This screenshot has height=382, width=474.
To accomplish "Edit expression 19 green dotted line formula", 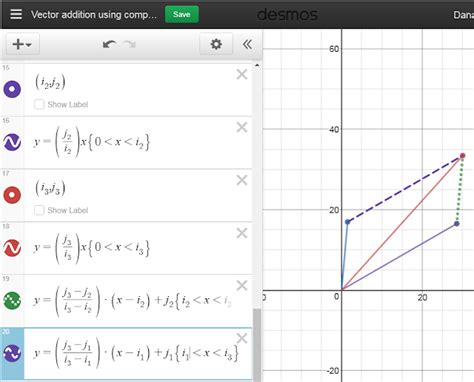I will pos(133,301).
